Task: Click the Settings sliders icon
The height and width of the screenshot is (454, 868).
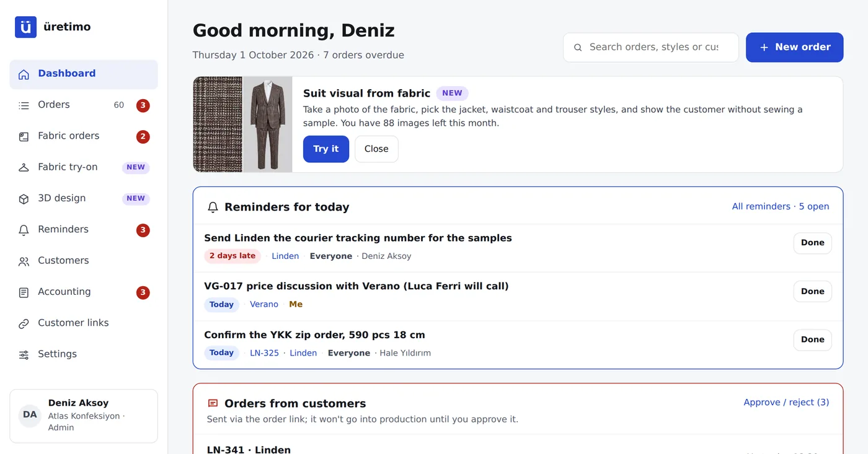Action: point(24,355)
